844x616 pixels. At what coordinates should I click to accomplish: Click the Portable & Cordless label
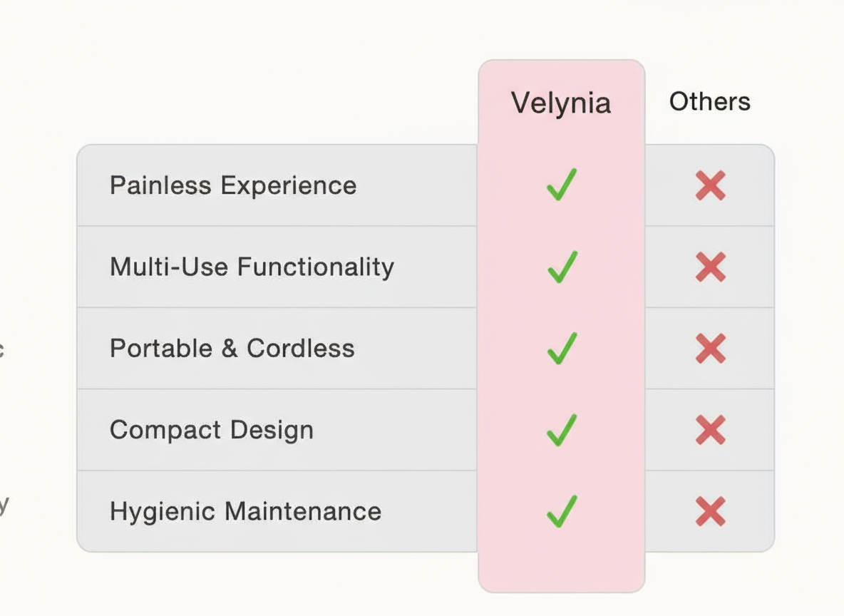(x=232, y=349)
